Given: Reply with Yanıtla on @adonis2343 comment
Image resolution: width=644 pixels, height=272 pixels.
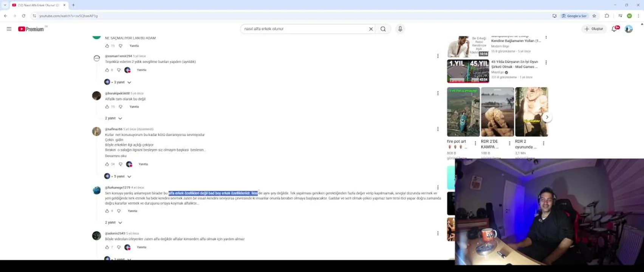Looking at the screenshot, I should tap(141, 247).
